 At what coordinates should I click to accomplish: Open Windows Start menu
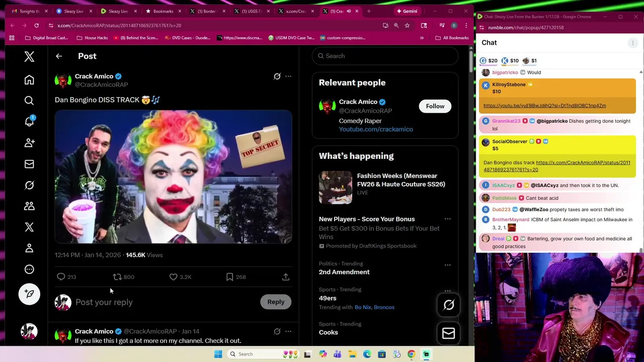point(218,354)
